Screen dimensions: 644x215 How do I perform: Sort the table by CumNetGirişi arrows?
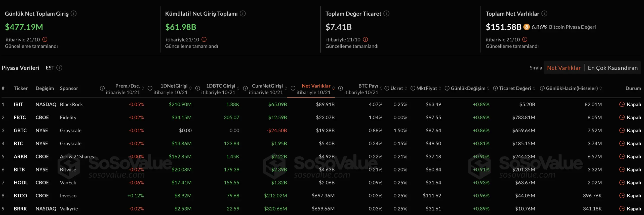[286, 88]
